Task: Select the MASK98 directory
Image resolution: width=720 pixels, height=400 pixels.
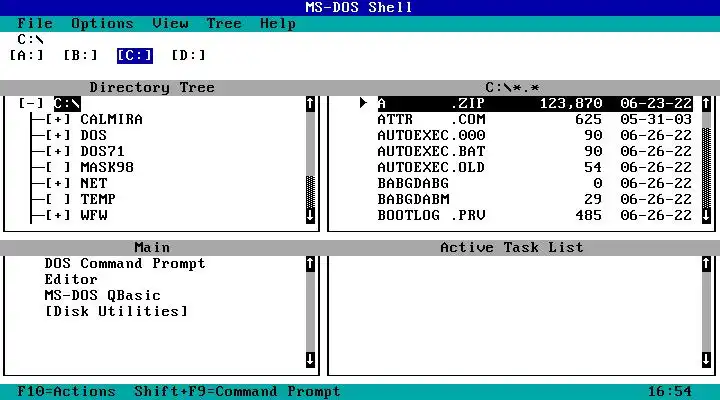Action: [x=107, y=167]
